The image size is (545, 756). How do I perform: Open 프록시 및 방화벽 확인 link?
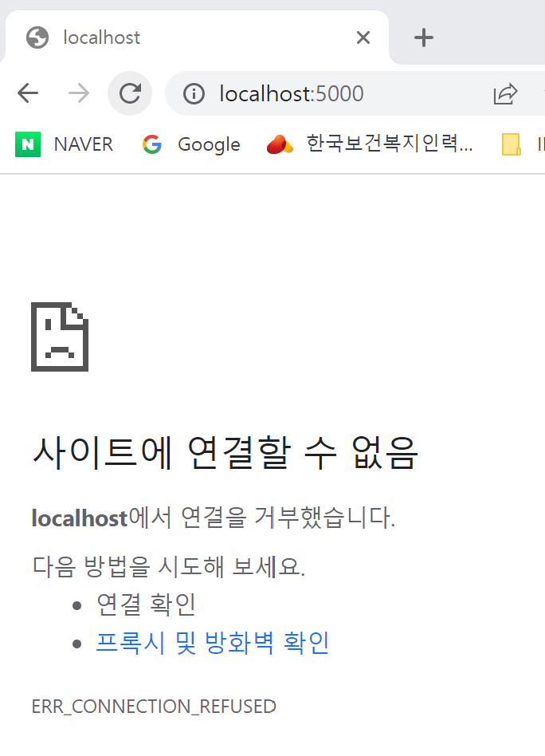click(x=213, y=643)
